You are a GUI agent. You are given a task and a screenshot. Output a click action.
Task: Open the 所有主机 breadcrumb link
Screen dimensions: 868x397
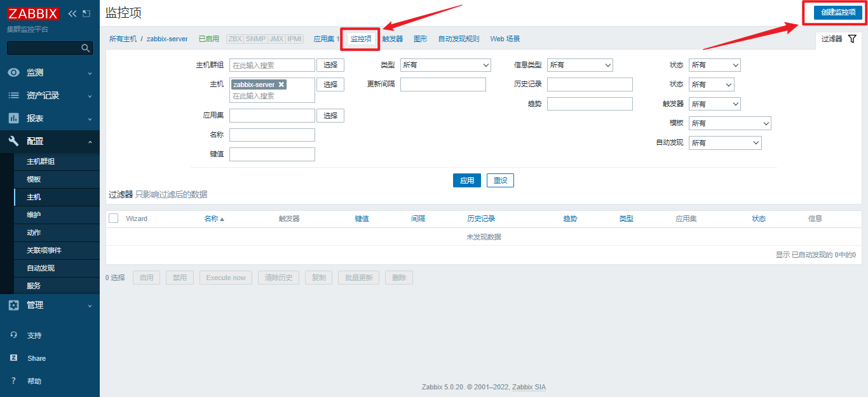click(123, 39)
